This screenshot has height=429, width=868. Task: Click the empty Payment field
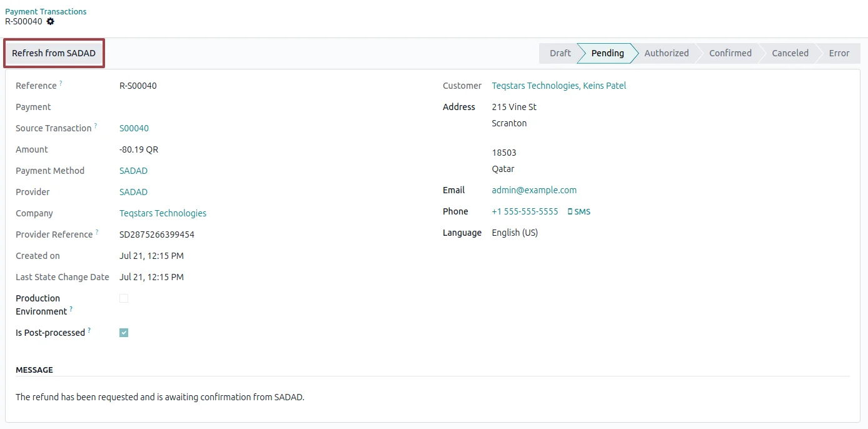pyautogui.click(x=269, y=107)
